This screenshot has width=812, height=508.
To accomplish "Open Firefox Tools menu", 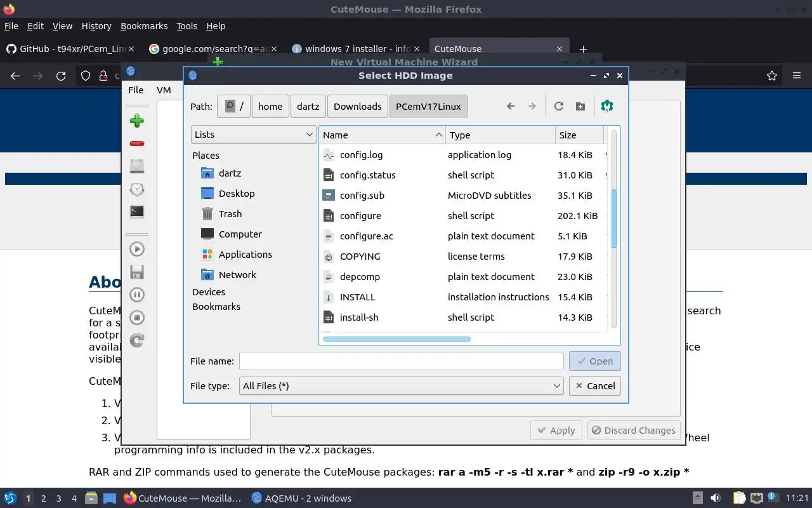I will pos(187,26).
